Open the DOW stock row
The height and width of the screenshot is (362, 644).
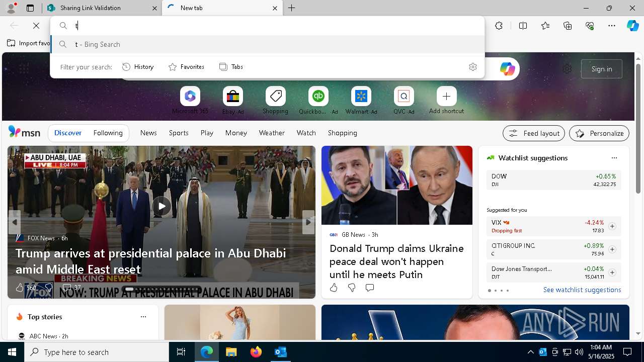pyautogui.click(x=553, y=180)
